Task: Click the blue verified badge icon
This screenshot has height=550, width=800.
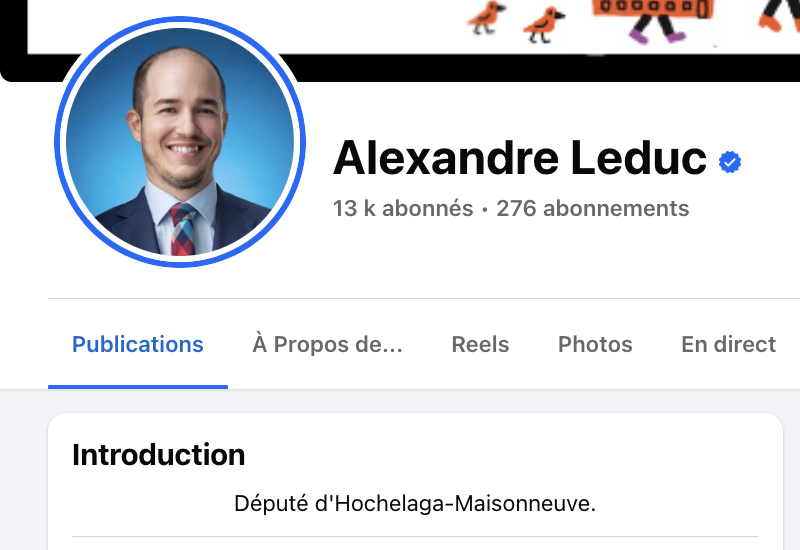Action: 730,162
